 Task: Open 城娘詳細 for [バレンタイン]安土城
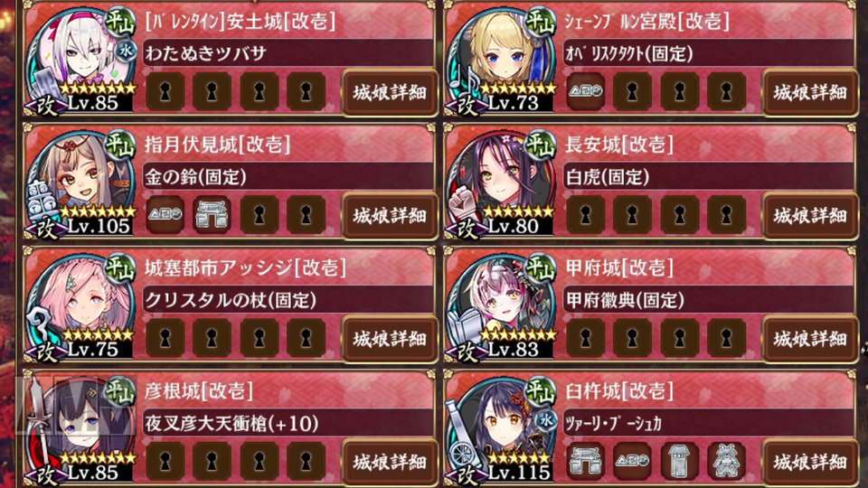(389, 92)
